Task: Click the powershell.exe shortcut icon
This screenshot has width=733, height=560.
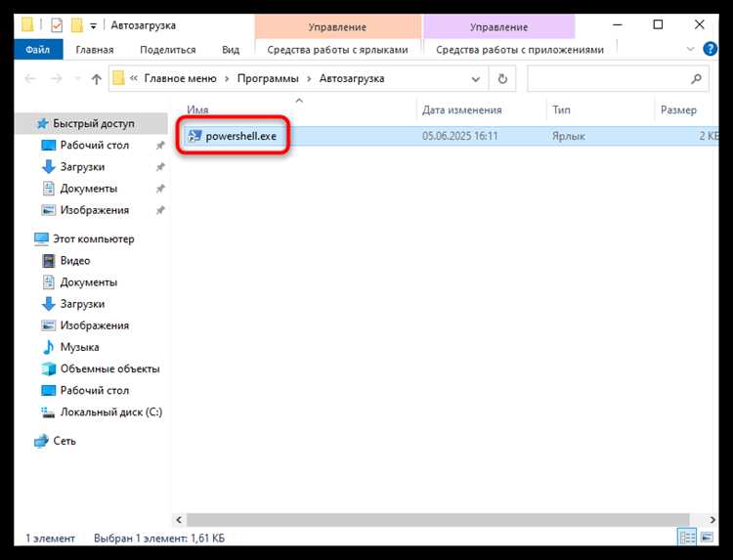Action: coord(194,136)
